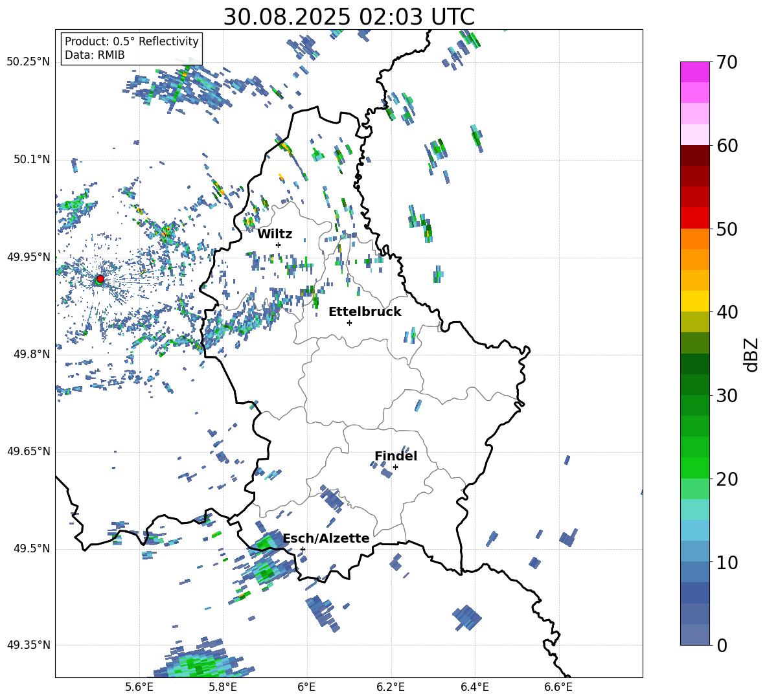Click the 60 tick on colorbar
The height and width of the screenshot is (700, 767).
[x=727, y=146]
